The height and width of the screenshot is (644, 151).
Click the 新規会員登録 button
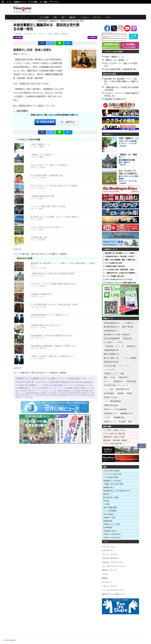[x=45, y=122]
